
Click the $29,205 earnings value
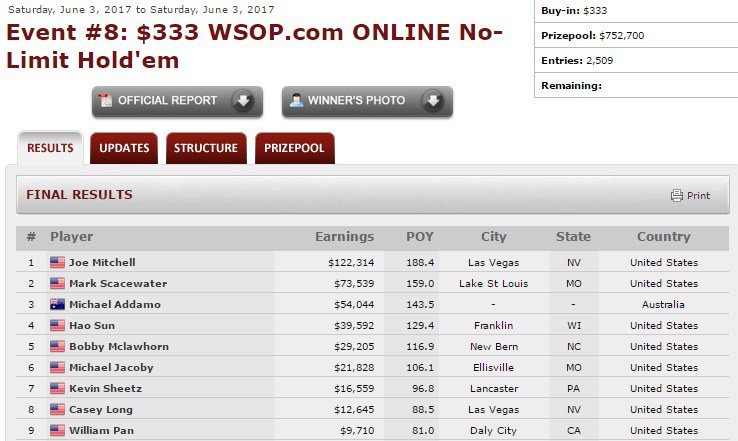click(x=354, y=347)
